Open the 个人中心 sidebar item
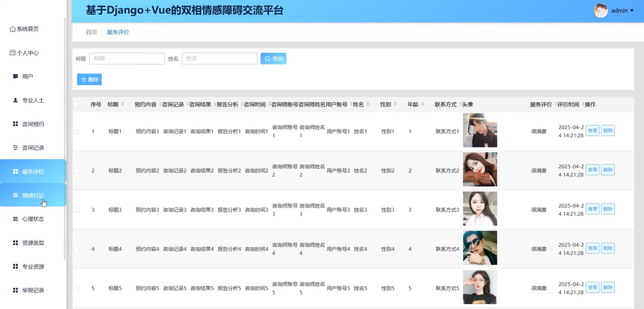 [25, 52]
